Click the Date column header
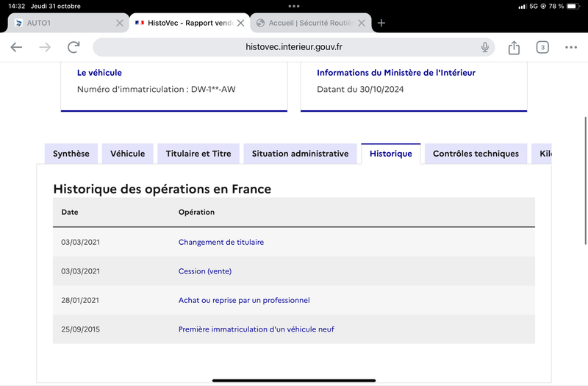This screenshot has width=588, height=386. [x=70, y=212]
